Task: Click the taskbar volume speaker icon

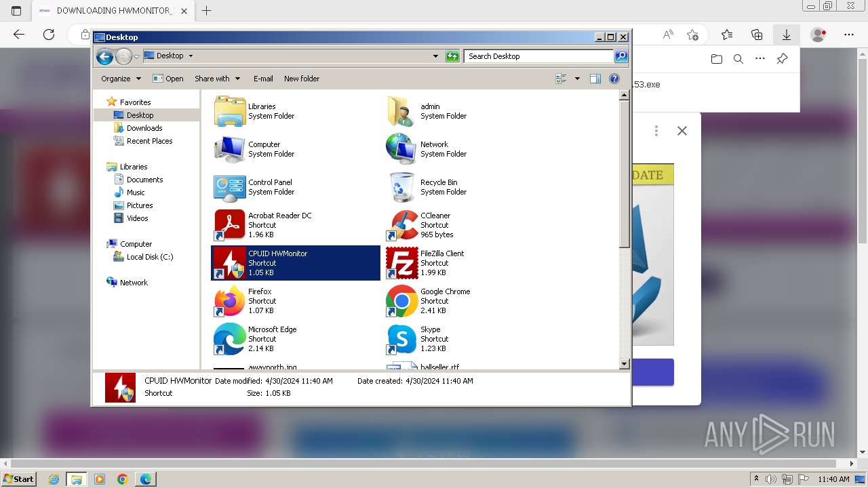Action: tap(771, 479)
